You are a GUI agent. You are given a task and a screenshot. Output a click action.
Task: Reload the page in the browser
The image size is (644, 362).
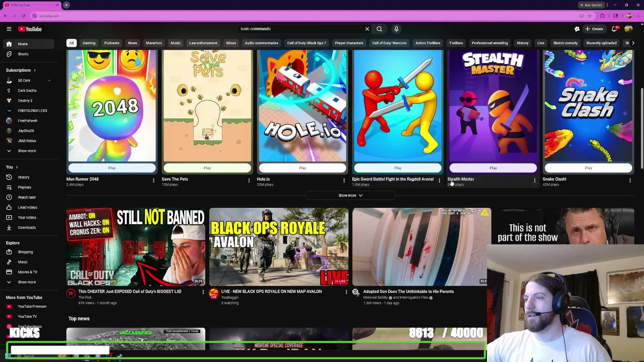[x=24, y=16]
